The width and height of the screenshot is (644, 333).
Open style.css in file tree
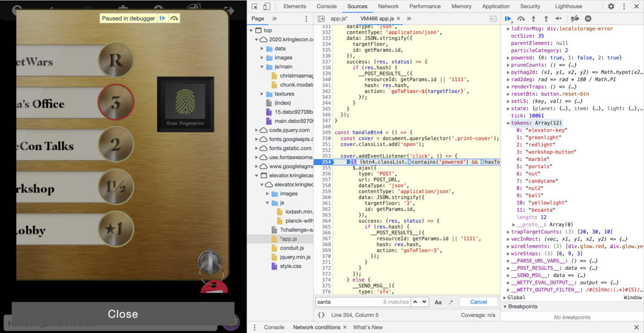click(x=290, y=266)
